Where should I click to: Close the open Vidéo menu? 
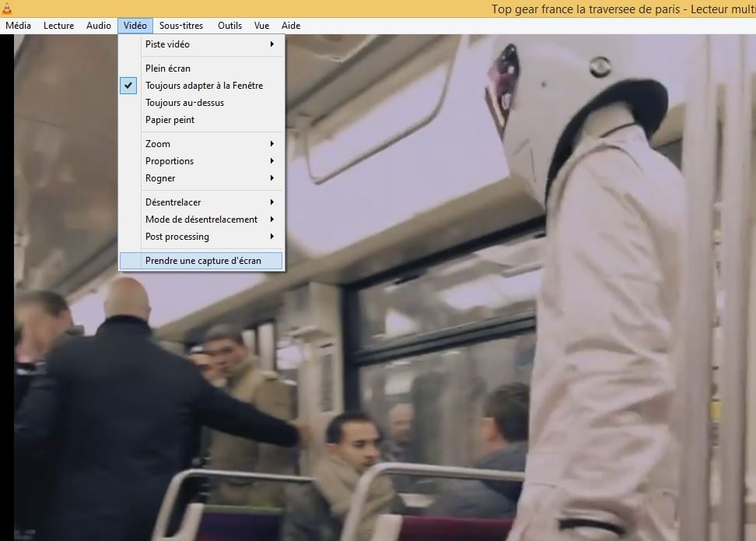(x=135, y=26)
